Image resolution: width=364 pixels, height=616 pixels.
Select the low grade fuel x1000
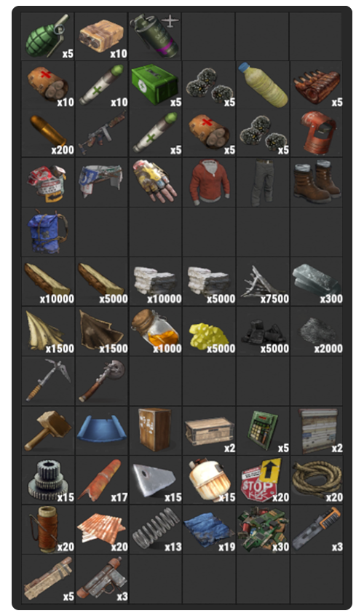click(x=155, y=331)
